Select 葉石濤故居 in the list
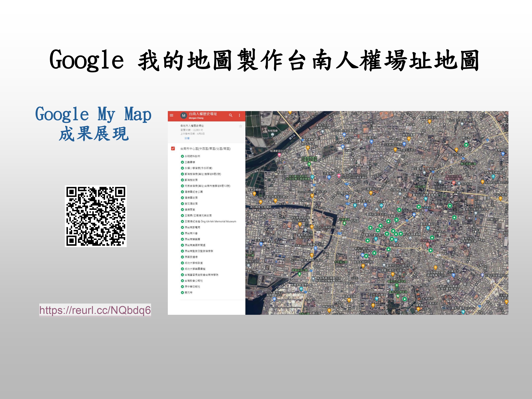The height and width of the screenshot is (399, 532). [189, 204]
